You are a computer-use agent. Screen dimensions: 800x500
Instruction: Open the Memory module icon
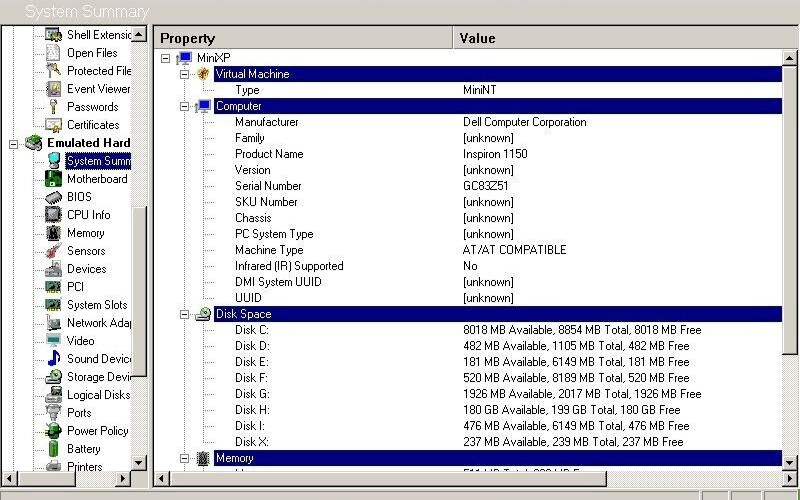coord(53,233)
